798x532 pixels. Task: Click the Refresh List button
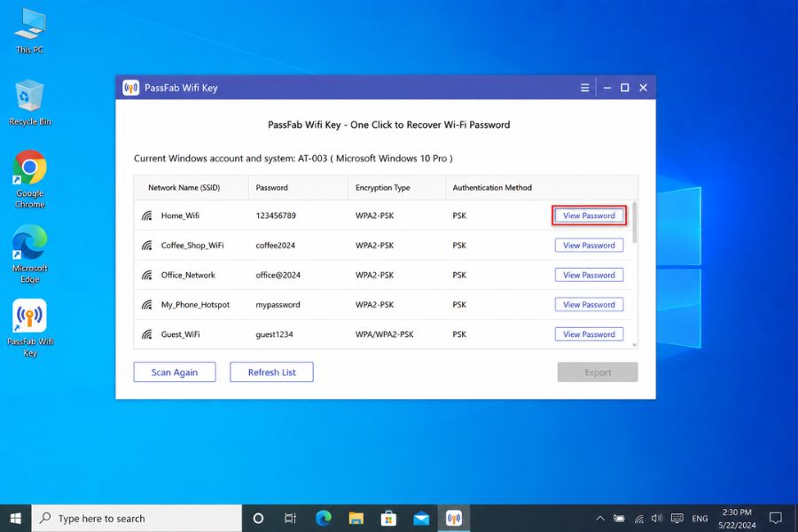(271, 372)
